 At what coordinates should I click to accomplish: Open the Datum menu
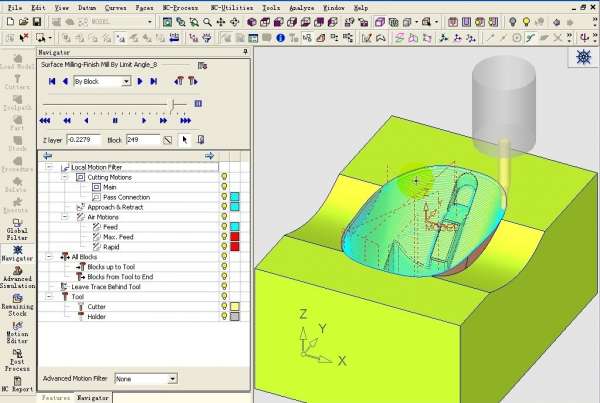point(86,8)
